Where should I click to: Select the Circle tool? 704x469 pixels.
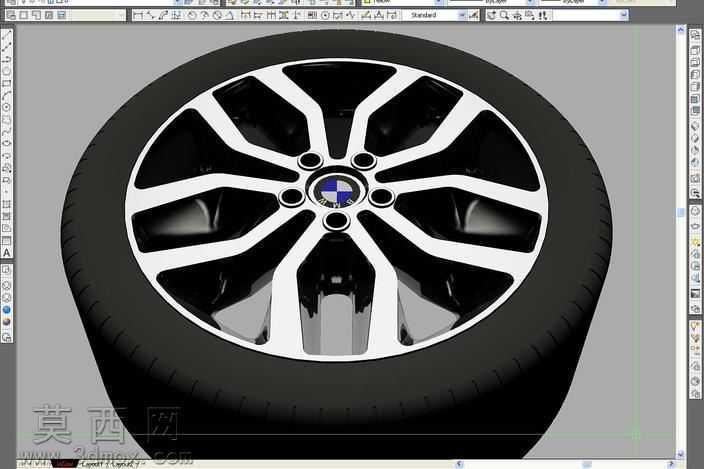pyautogui.click(x=7, y=107)
